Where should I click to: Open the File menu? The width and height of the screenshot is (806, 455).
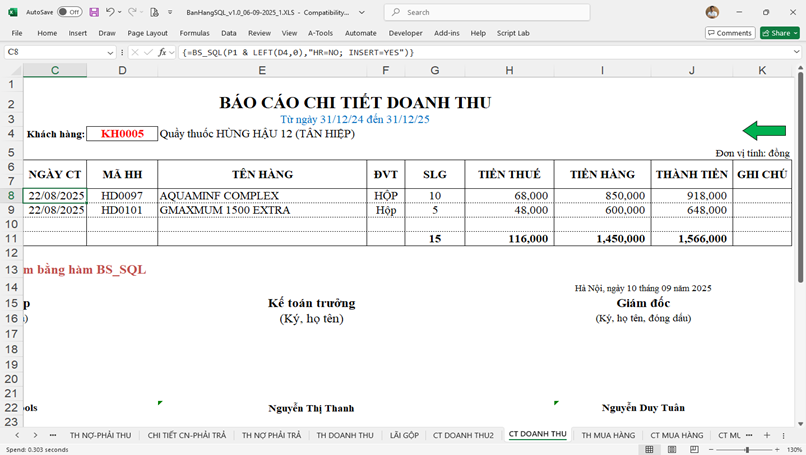[17, 33]
